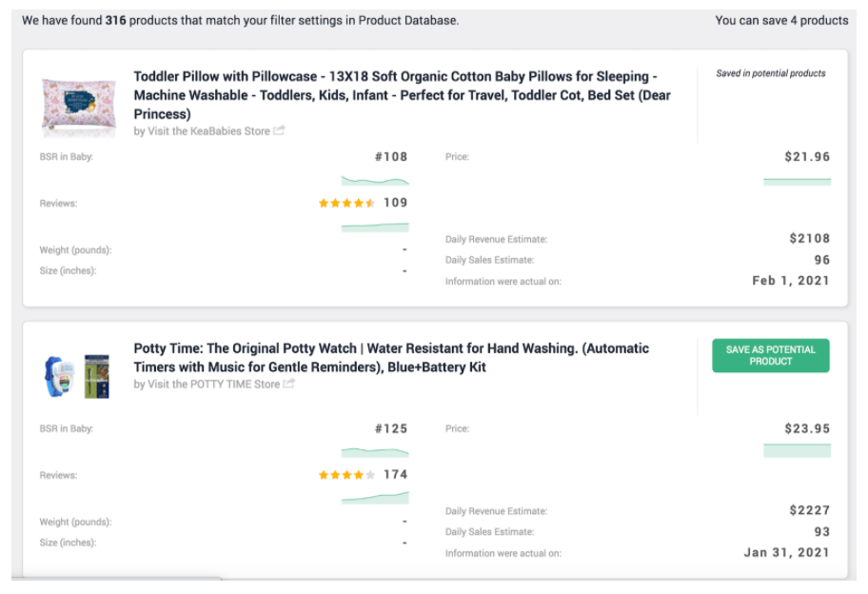
Task: Select BSR value #108
Action: 391,157
